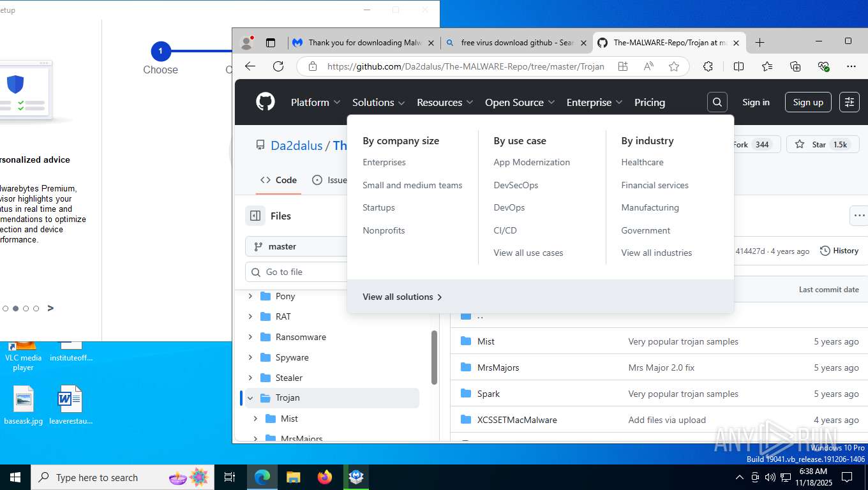Image resolution: width=868 pixels, height=490 pixels.
Task: Click the Read aloud icon in address bar
Action: click(648, 66)
